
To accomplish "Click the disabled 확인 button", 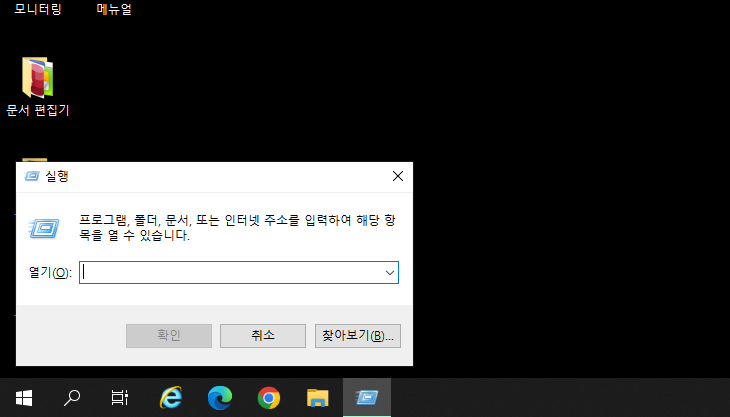I will tap(169, 336).
